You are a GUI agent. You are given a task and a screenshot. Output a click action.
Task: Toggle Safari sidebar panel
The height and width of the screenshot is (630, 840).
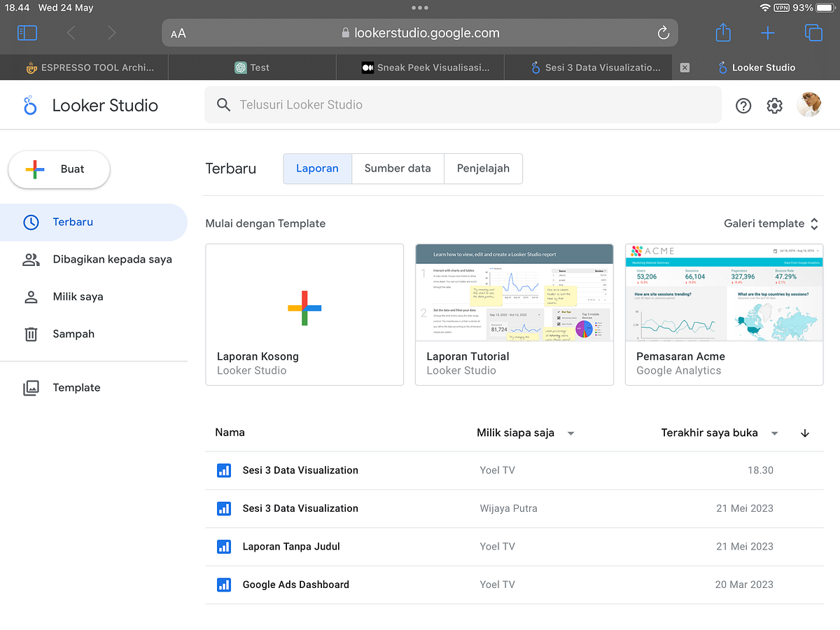click(x=27, y=33)
